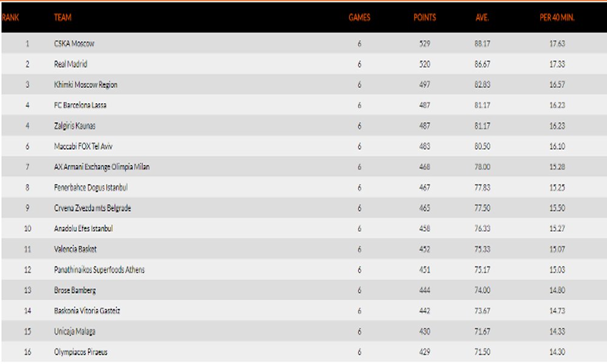Viewport: 607px width, 364px height.
Task: Sort table by RANK column header
Action: tap(11, 18)
